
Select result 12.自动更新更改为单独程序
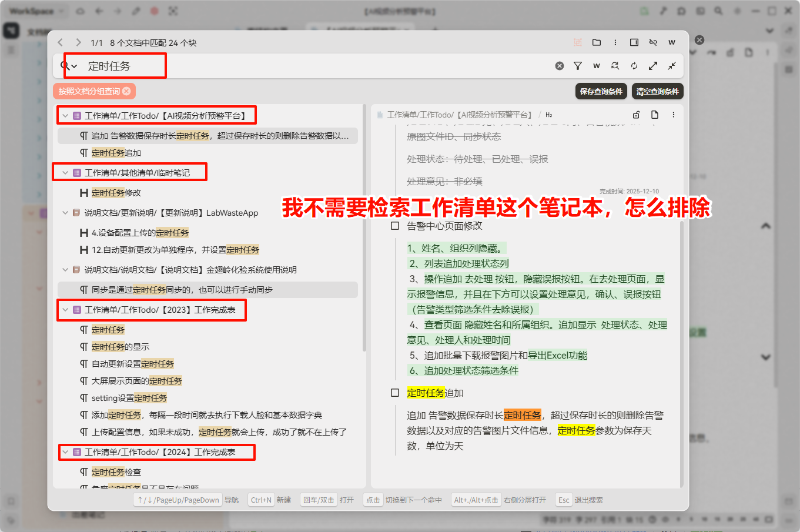(207, 250)
